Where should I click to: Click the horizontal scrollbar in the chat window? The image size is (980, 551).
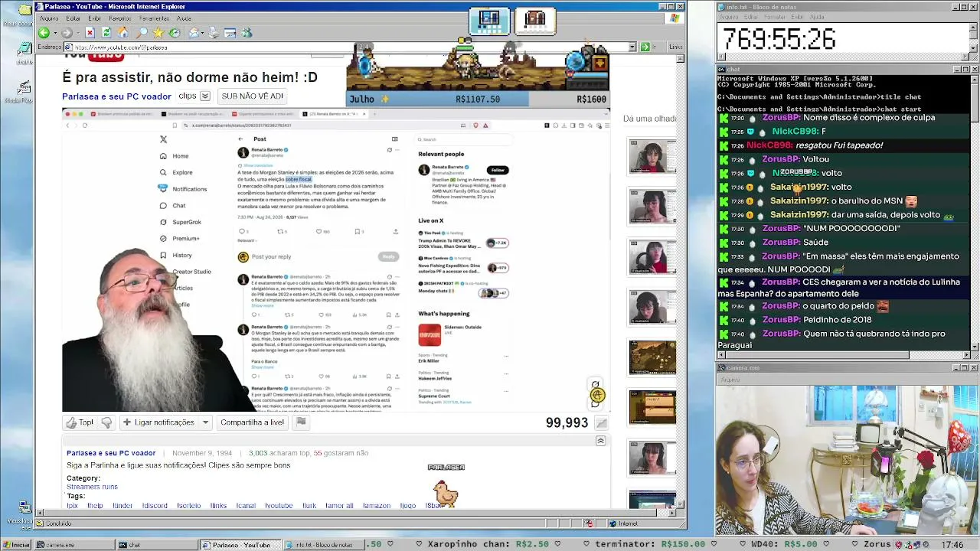tap(842, 355)
